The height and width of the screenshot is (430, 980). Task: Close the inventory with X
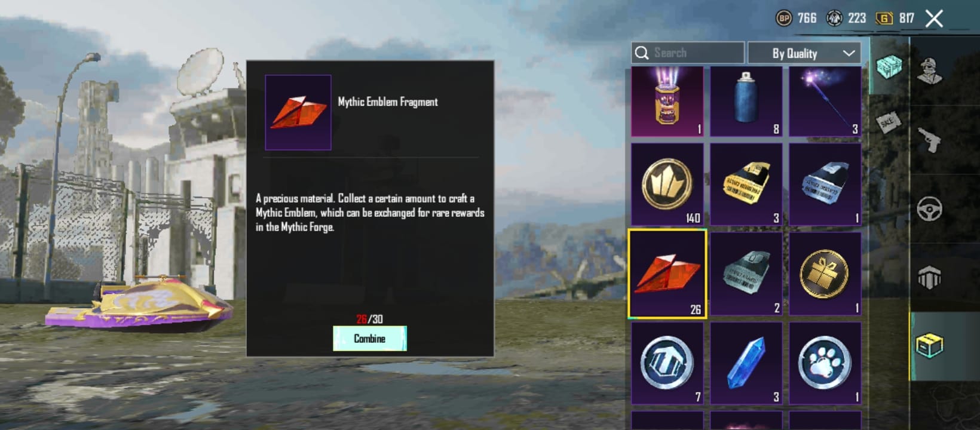click(934, 19)
